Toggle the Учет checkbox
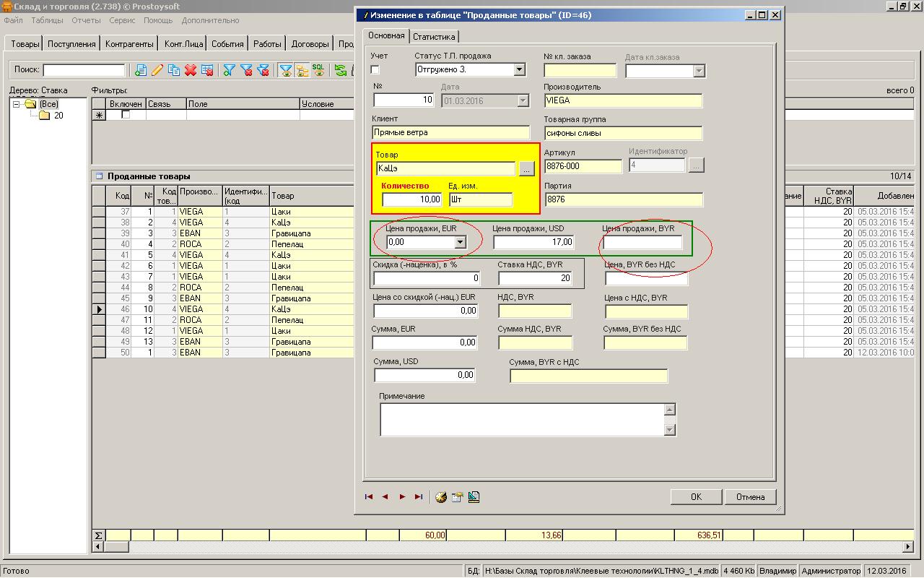This screenshot has width=924, height=578. click(375, 70)
